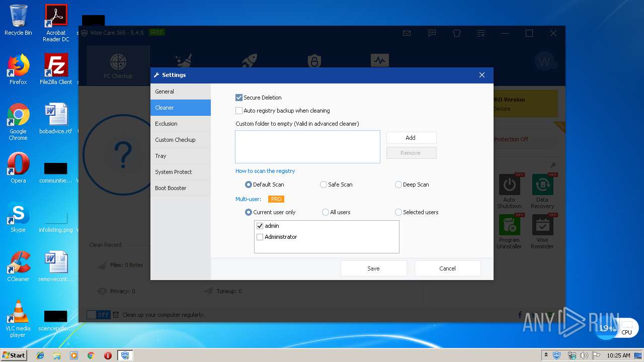Launch the Program Uninstaller utility
The height and width of the screenshot is (362, 644).
coord(509,232)
